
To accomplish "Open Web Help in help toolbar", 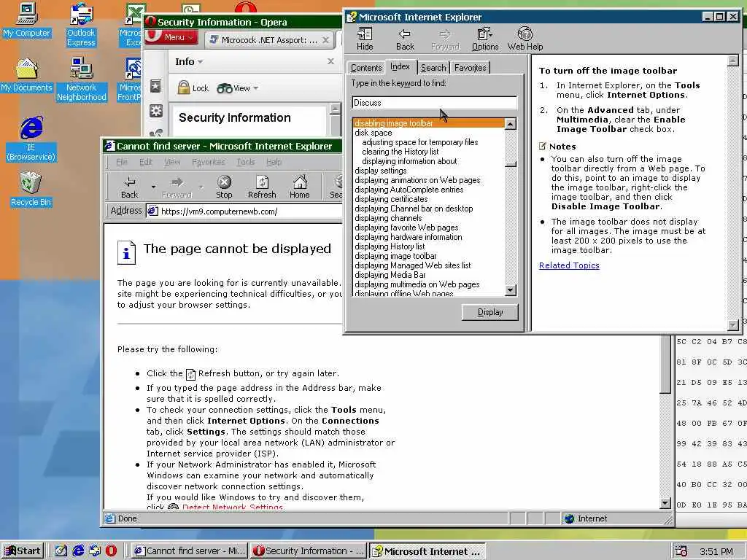I will coord(525,39).
